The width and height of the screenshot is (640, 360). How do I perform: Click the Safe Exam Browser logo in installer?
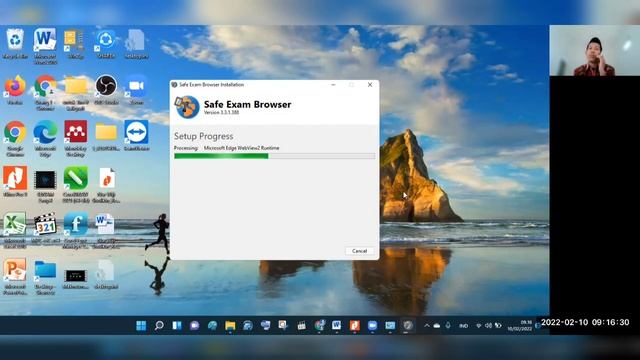pyautogui.click(x=187, y=107)
